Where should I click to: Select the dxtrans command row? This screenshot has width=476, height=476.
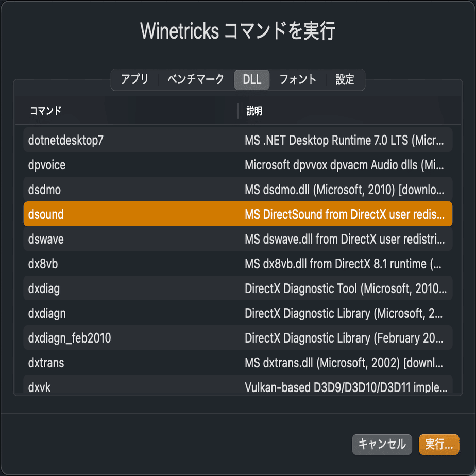[x=237, y=363]
